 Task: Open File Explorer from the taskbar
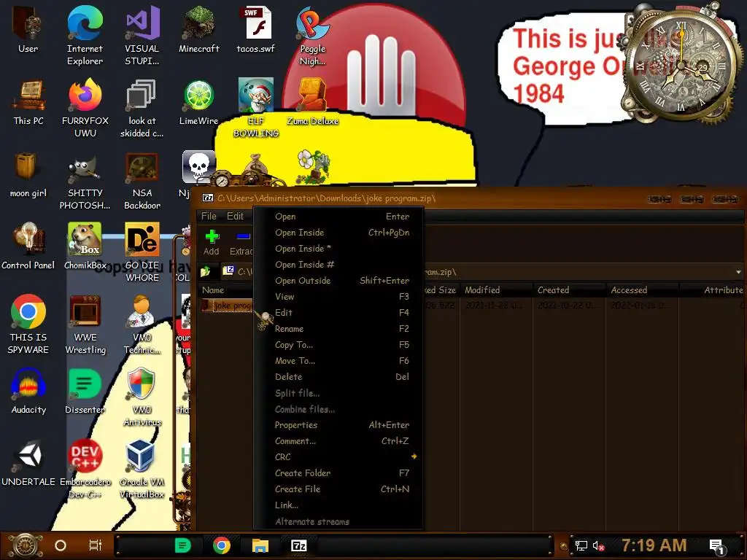click(x=260, y=545)
